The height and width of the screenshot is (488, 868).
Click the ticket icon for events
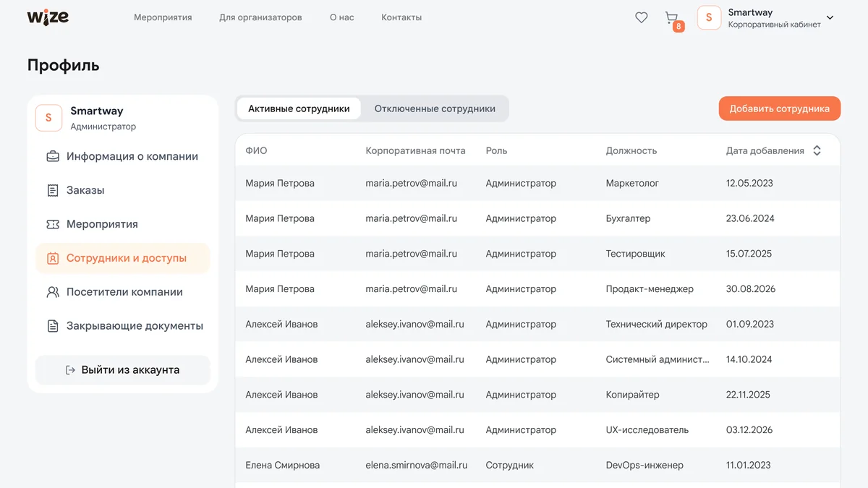click(x=53, y=224)
